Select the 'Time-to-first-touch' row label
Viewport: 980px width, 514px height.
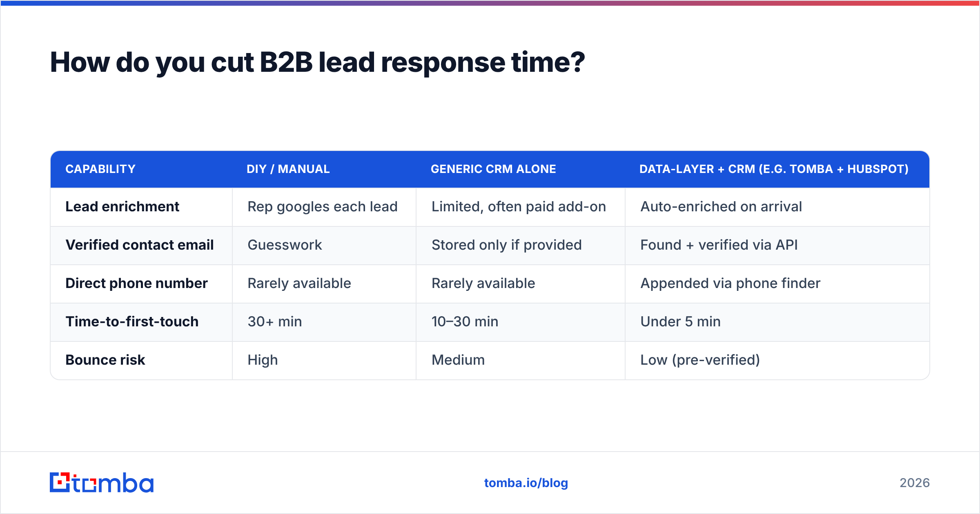(132, 322)
